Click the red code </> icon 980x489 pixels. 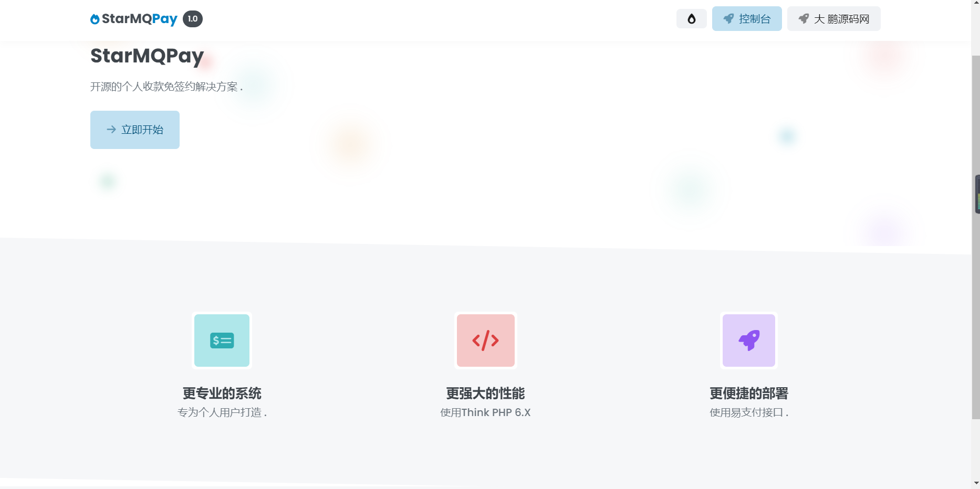(x=485, y=341)
